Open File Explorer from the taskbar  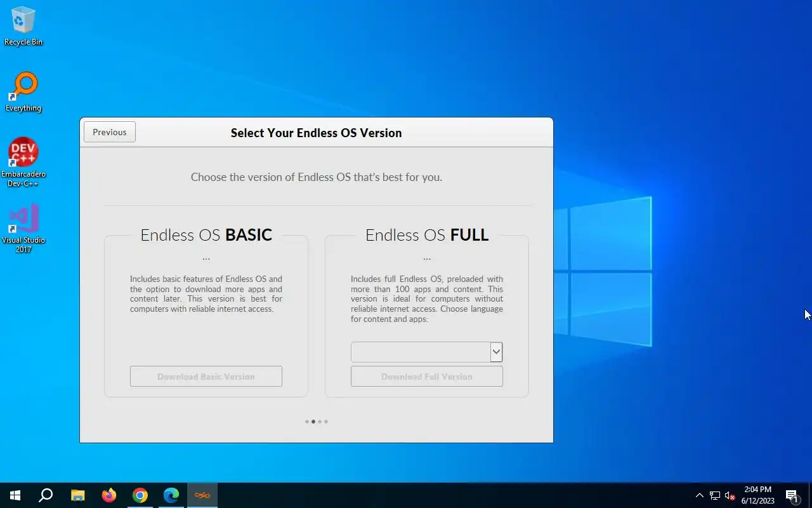(x=77, y=495)
